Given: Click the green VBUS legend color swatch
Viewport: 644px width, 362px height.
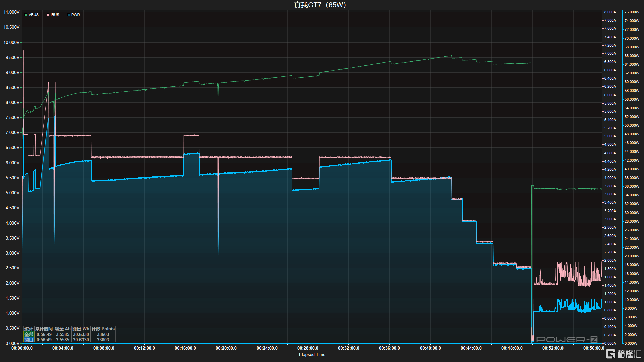Looking at the screenshot, I should tap(26, 15).
